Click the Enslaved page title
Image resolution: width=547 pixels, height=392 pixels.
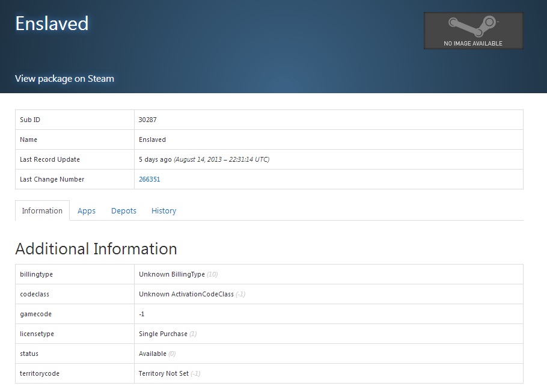(52, 23)
